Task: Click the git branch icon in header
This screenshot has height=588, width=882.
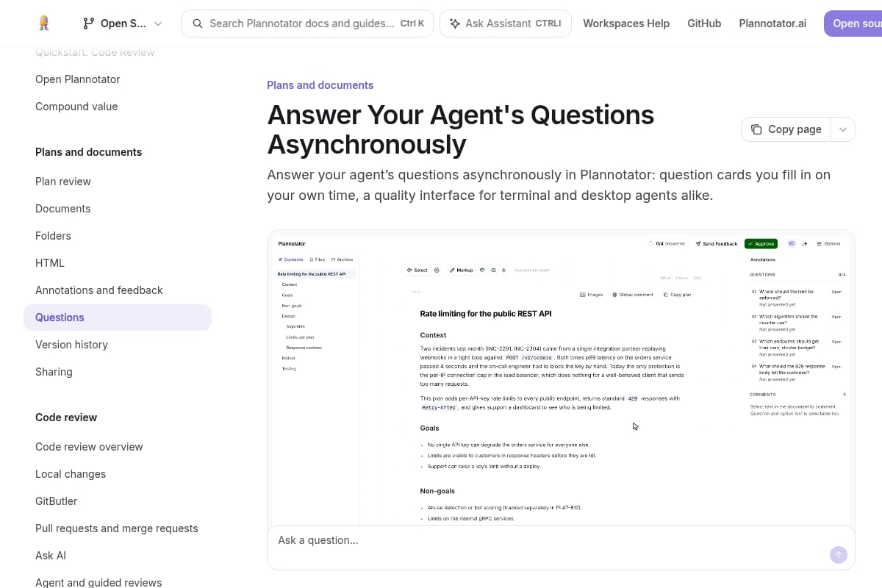Action: click(x=89, y=24)
